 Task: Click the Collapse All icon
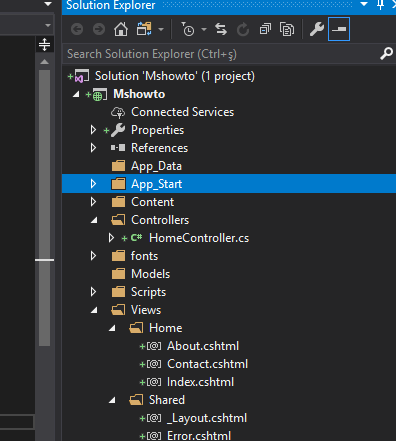265,29
